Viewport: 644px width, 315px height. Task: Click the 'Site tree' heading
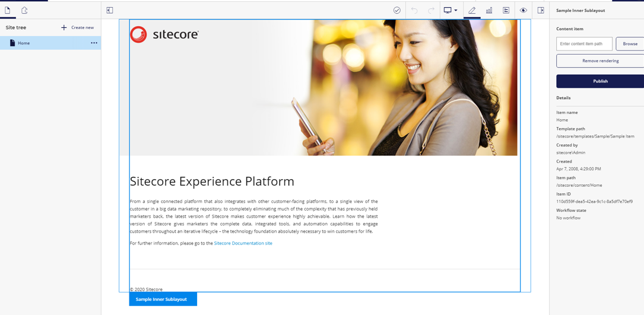click(x=16, y=27)
